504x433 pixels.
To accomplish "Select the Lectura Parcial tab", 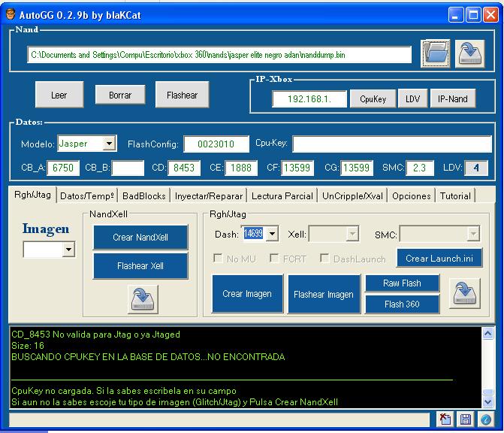I will 282,196.
